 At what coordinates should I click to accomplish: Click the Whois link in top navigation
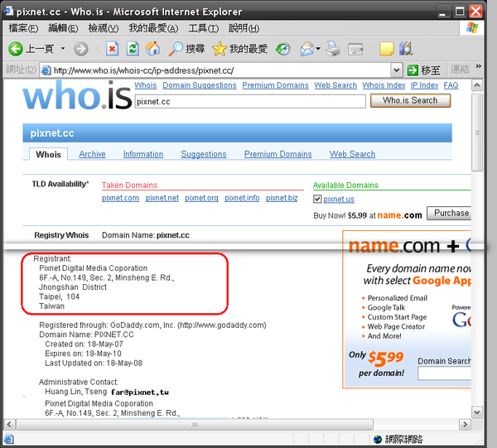click(x=146, y=85)
